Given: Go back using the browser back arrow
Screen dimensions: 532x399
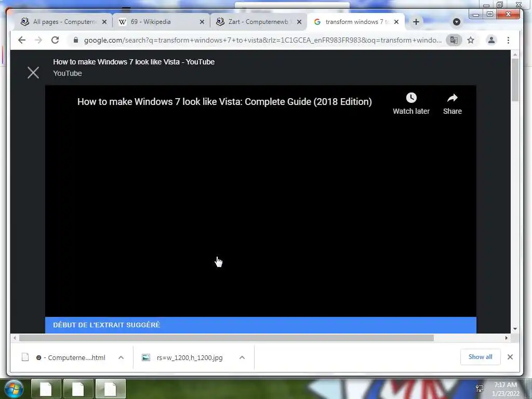Looking at the screenshot, I should point(22,41).
